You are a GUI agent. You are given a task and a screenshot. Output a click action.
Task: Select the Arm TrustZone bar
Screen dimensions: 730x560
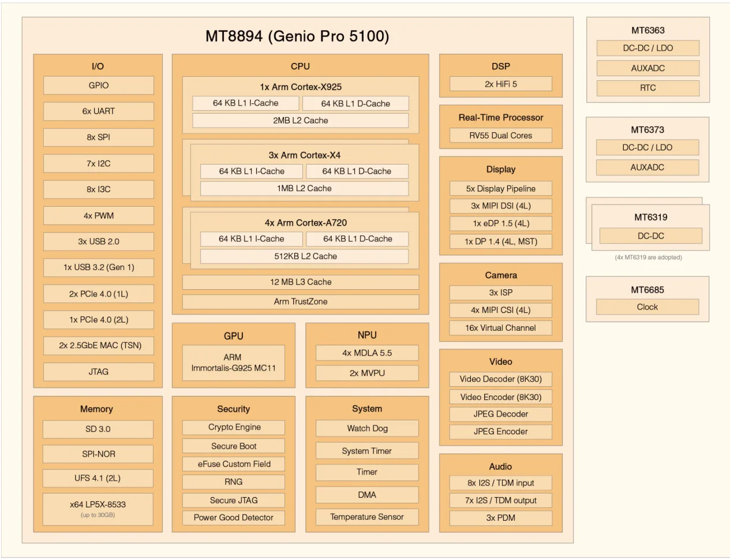(301, 301)
